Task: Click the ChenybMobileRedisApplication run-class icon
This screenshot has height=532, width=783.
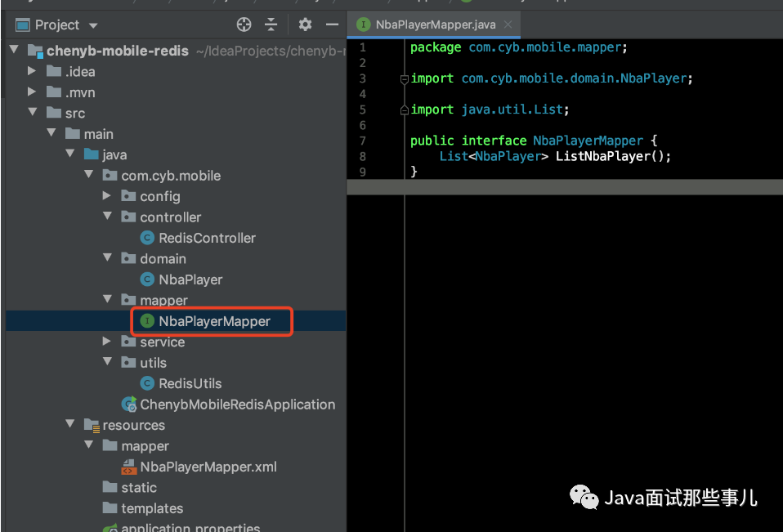Action: [129, 405]
